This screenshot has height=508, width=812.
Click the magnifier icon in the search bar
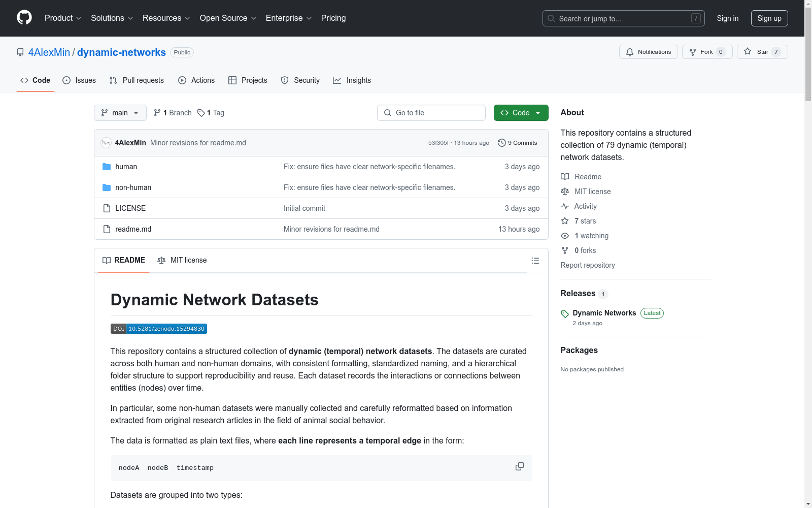(x=551, y=18)
